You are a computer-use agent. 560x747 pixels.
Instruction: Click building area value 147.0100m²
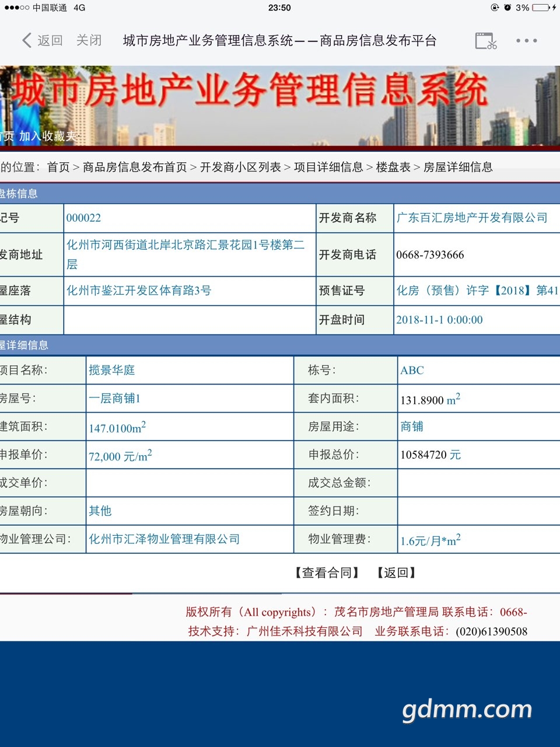(x=117, y=427)
